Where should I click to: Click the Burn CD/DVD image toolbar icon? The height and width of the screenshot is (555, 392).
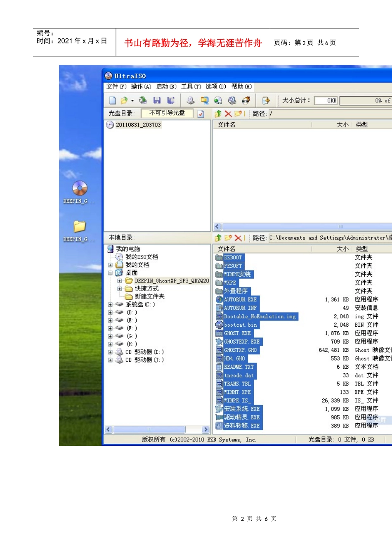(246, 100)
